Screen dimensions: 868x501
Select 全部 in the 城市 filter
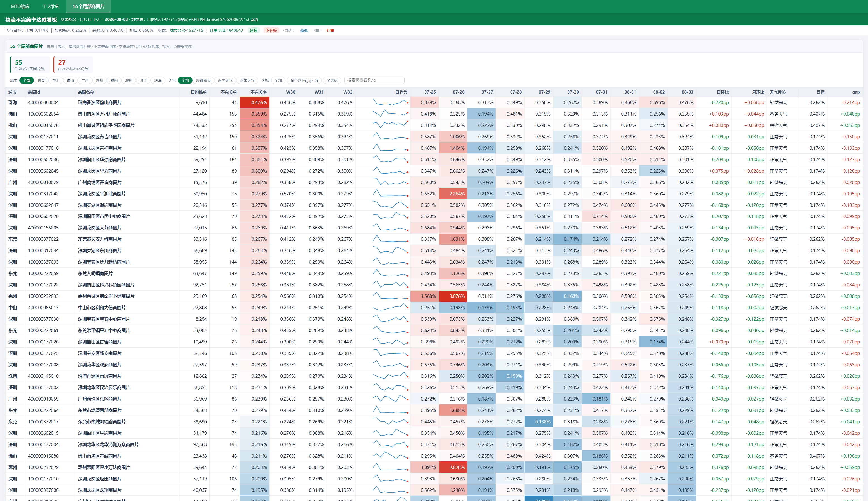click(27, 80)
